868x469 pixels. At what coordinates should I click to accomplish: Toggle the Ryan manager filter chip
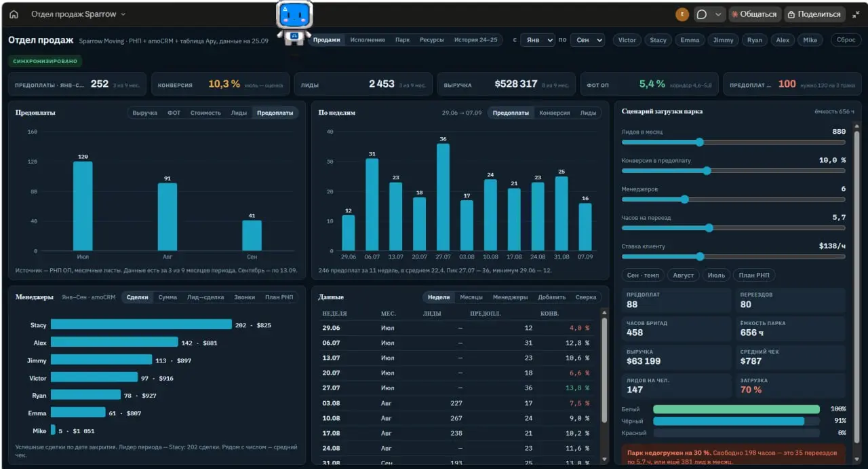755,40
